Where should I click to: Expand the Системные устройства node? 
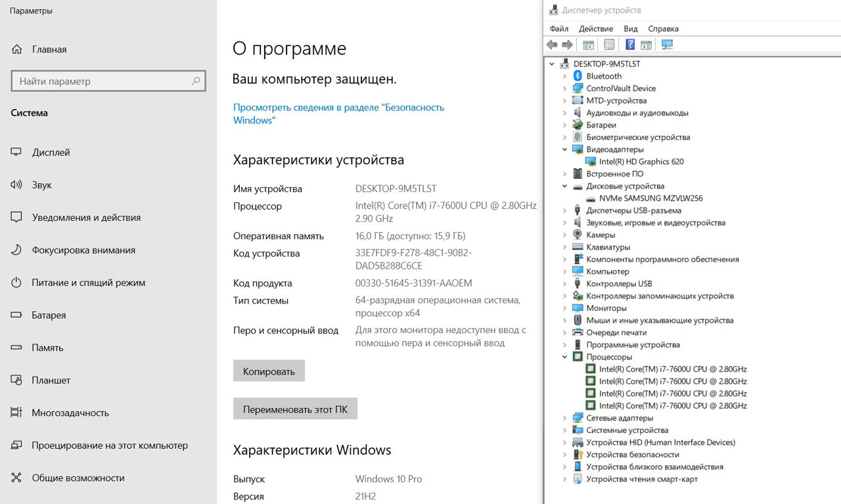(564, 430)
